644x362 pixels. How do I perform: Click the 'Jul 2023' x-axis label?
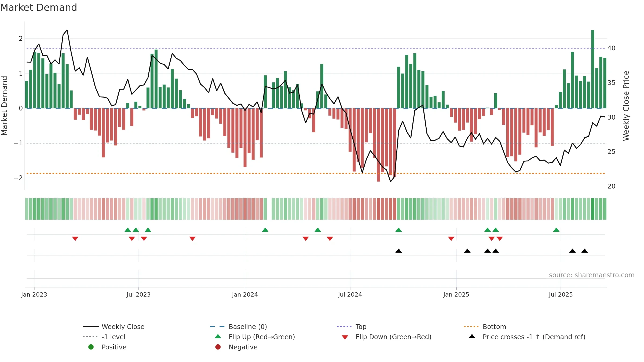tap(138, 294)
